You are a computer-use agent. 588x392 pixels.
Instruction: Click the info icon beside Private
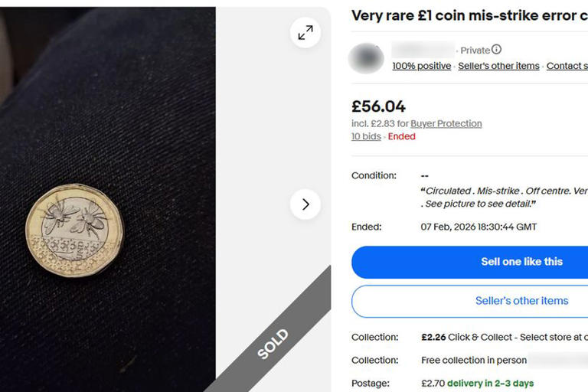click(496, 50)
